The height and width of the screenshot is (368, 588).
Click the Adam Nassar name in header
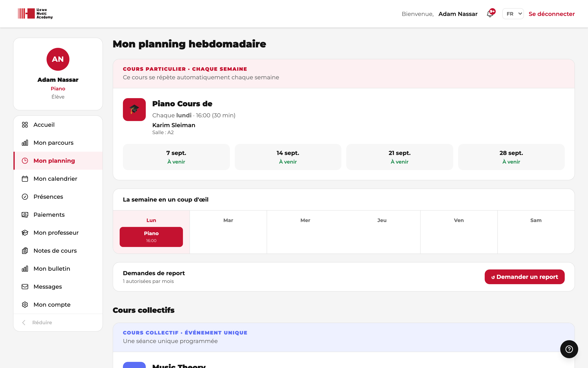click(x=458, y=14)
